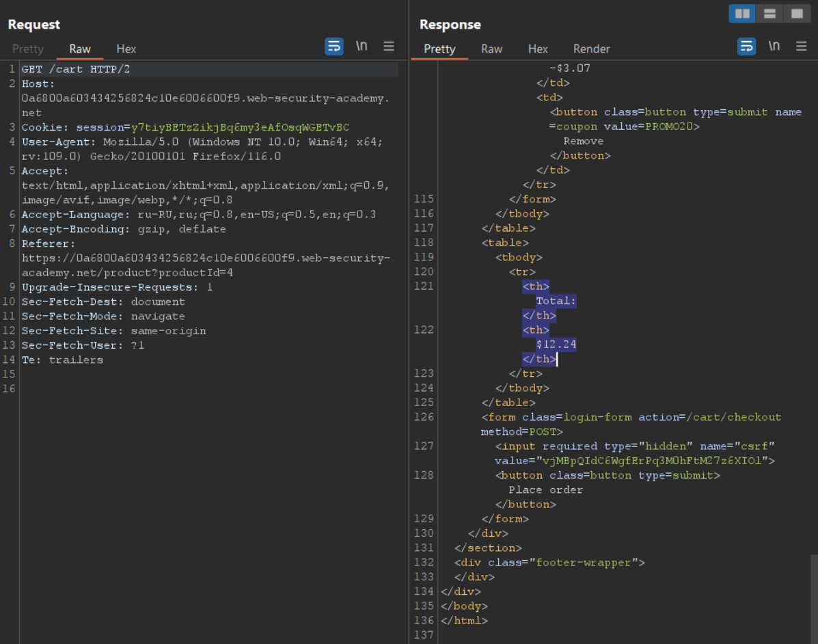The width and height of the screenshot is (818, 644).
Task: Open the Request panel options menu
Action: tap(389, 46)
